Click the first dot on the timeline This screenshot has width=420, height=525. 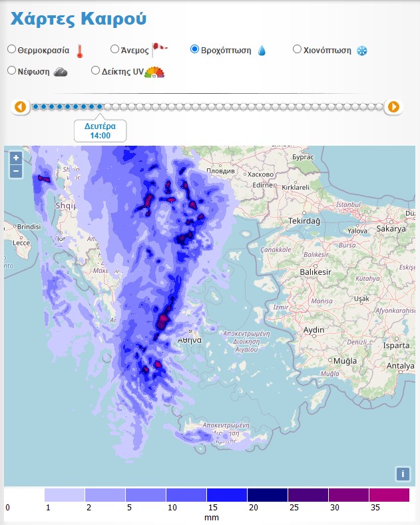click(36, 106)
